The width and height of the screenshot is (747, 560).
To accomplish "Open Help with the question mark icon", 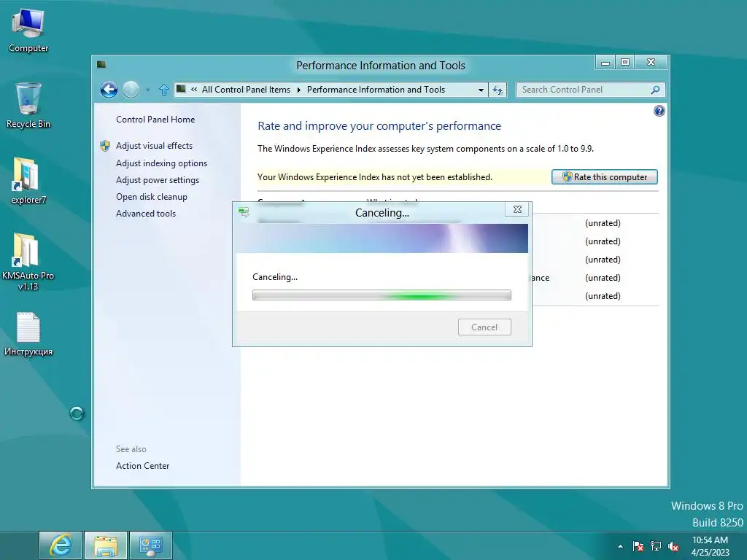I will click(659, 111).
